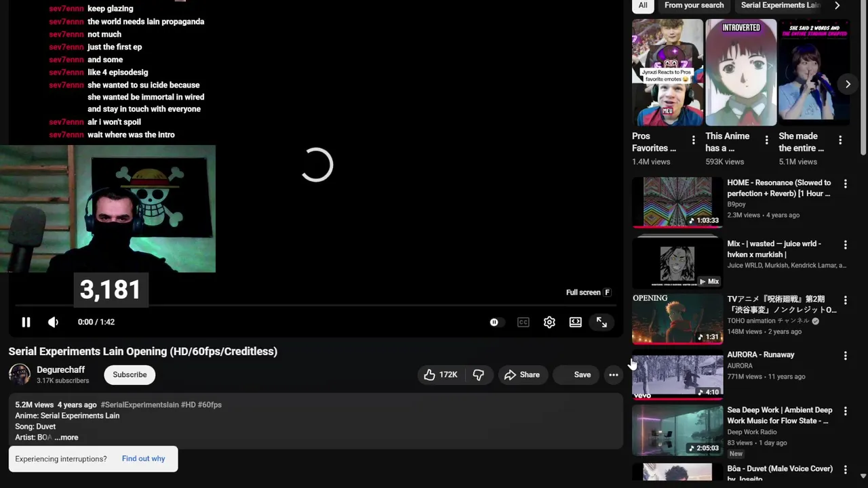This screenshot has height=488, width=868.
Task: Open She made the entire short thumbnail
Action: 814,73
